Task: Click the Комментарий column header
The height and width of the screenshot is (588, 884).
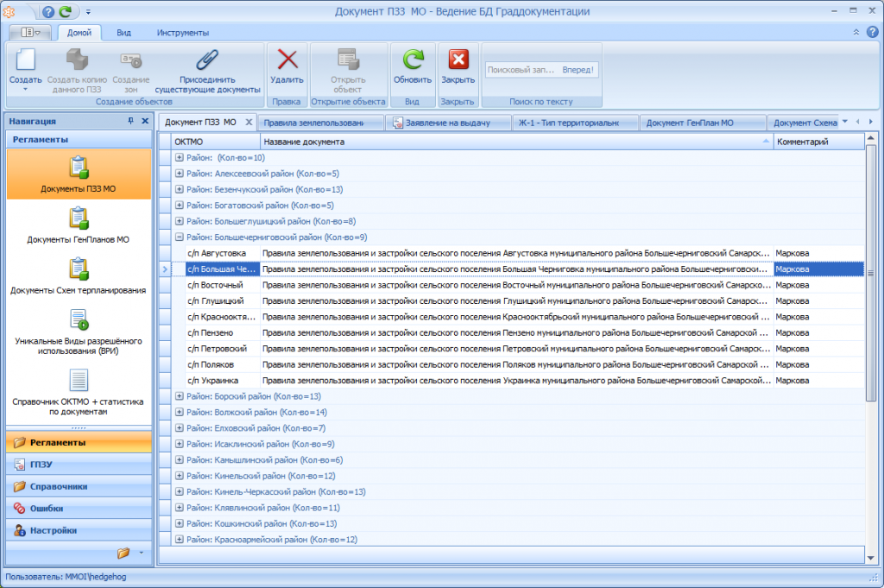Action: (818, 142)
